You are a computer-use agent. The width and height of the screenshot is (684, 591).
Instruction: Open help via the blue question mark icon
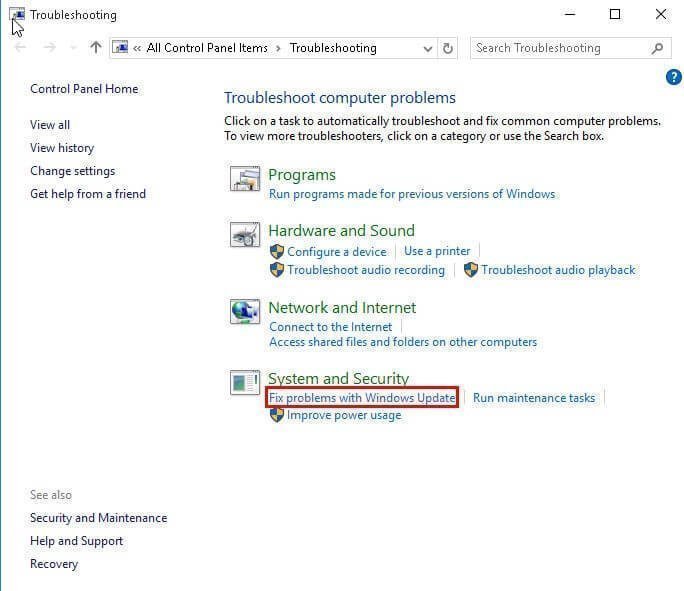tap(674, 77)
